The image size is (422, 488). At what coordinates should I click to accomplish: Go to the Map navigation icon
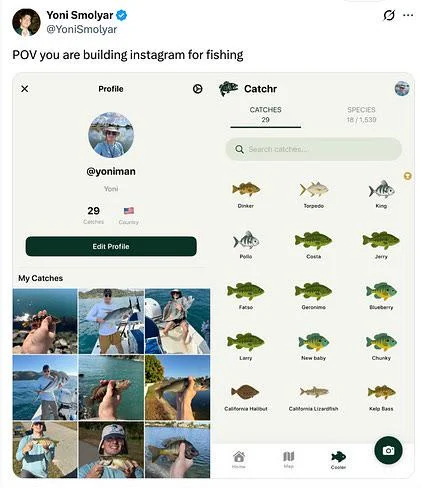coord(289,456)
